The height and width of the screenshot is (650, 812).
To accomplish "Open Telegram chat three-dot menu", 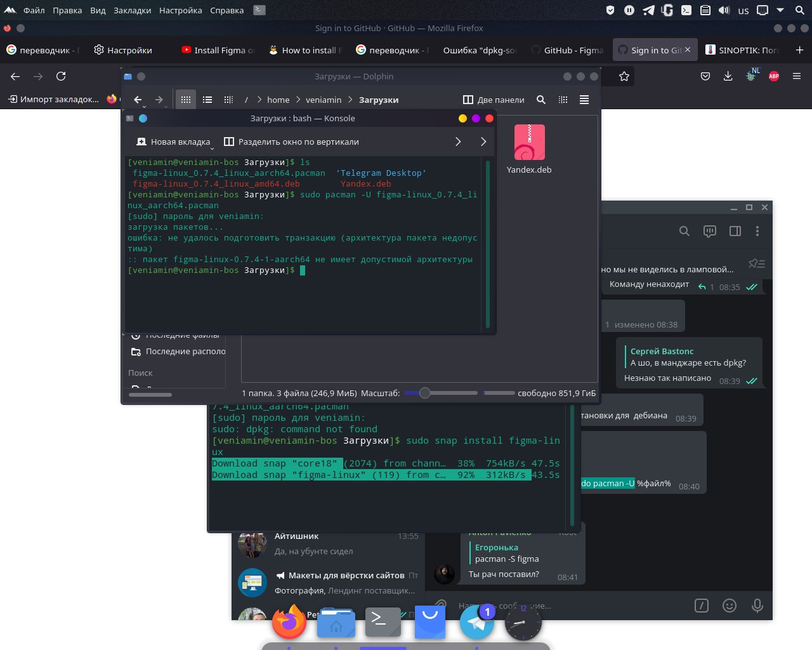I will [x=757, y=231].
